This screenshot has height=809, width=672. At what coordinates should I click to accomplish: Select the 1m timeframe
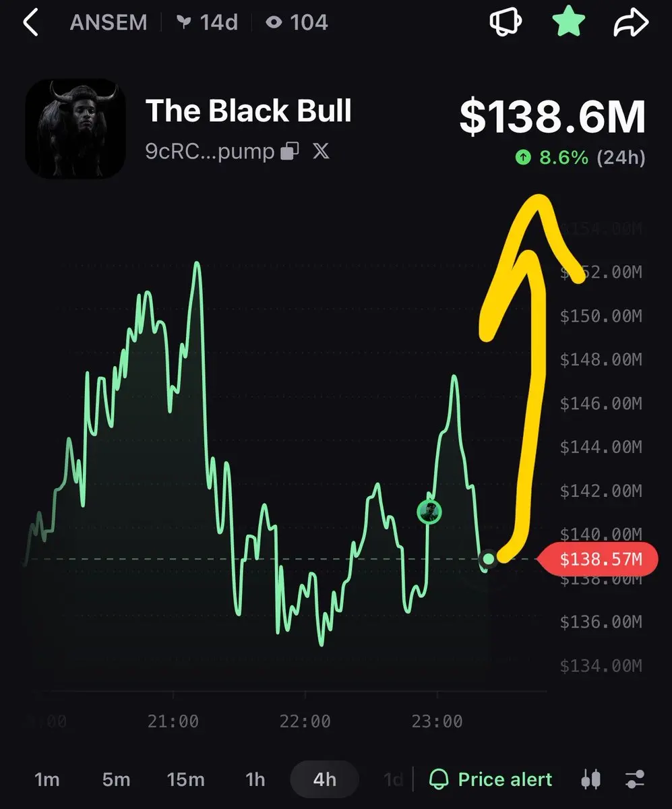point(47,780)
